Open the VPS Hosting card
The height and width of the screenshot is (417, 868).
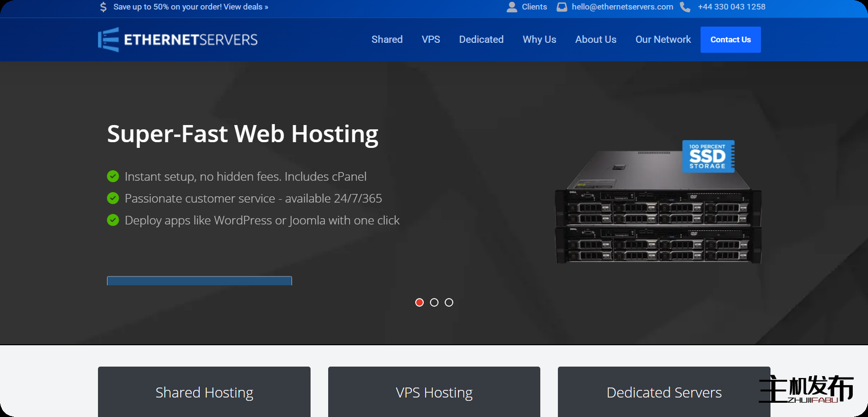434,392
